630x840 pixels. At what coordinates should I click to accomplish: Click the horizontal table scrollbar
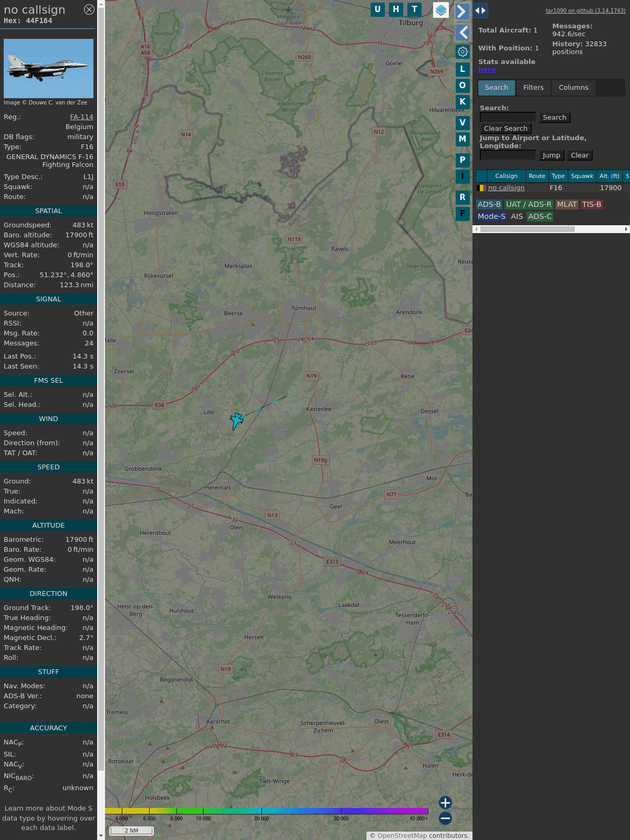[x=527, y=229]
